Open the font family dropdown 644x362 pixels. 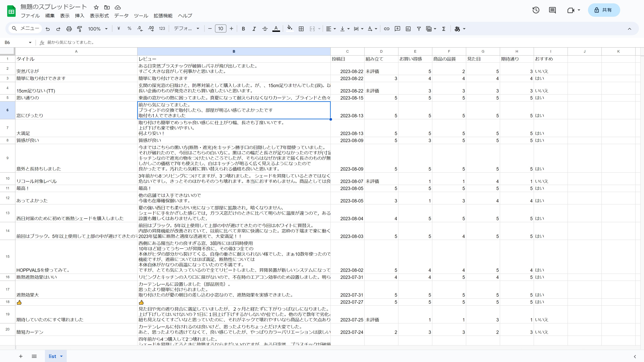tap(186, 29)
